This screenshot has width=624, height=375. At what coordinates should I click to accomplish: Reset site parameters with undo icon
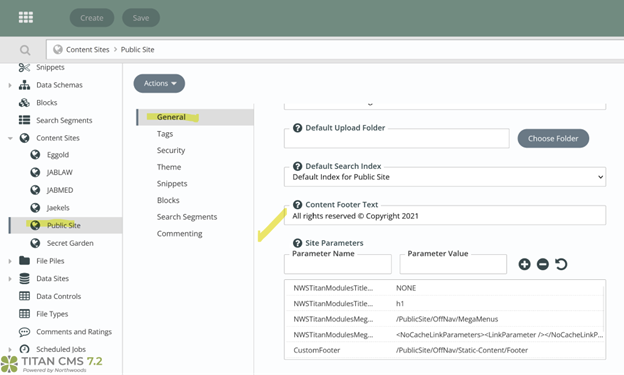pos(561,264)
